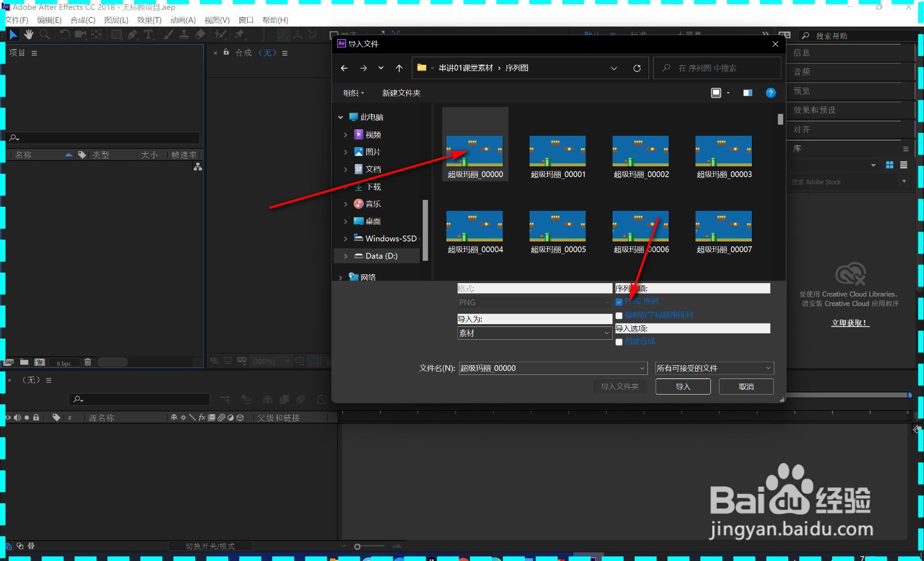924x561 pixels.
Task: Open the 效果(T) menu
Action: (x=149, y=20)
